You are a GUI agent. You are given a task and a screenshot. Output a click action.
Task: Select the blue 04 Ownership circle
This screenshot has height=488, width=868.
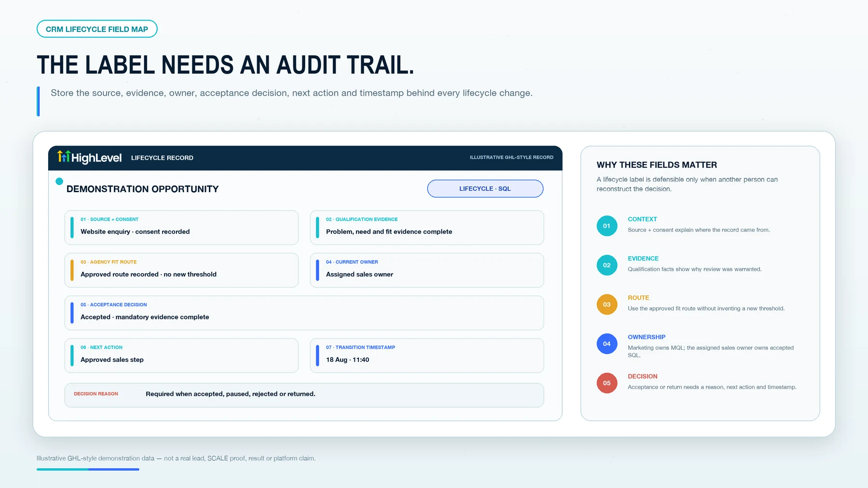click(607, 344)
